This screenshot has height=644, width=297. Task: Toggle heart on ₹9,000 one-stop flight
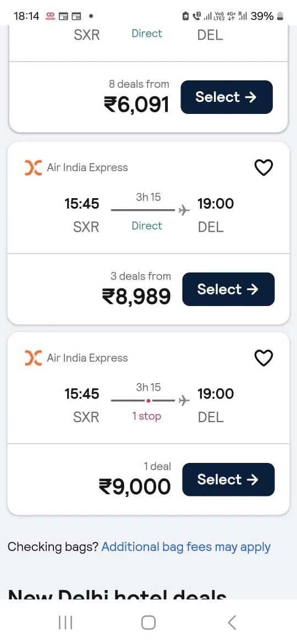click(x=264, y=358)
